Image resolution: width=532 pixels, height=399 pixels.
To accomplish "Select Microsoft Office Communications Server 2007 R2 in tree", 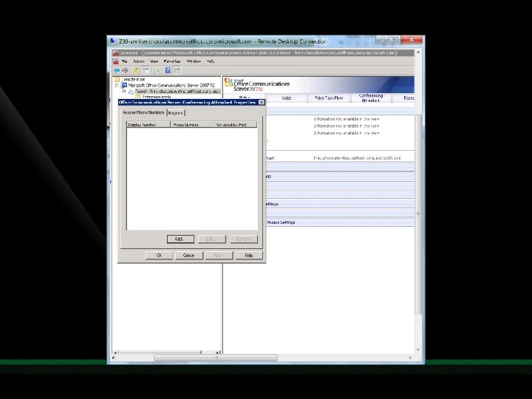I will pyautogui.click(x=171, y=85).
